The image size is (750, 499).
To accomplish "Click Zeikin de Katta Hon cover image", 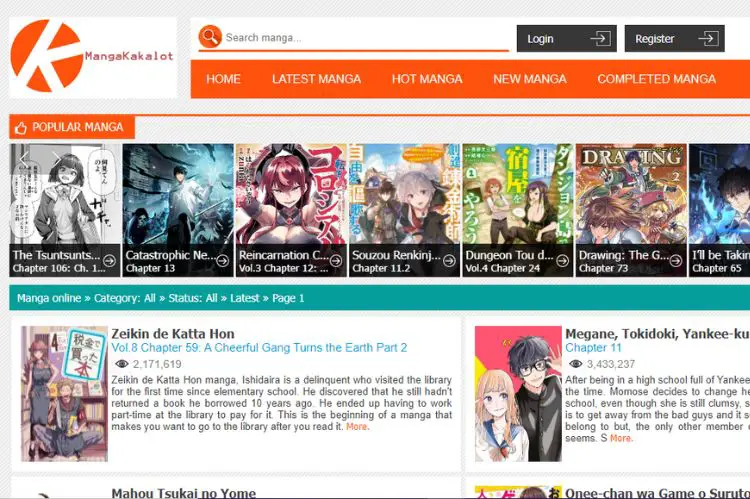I will (65, 394).
